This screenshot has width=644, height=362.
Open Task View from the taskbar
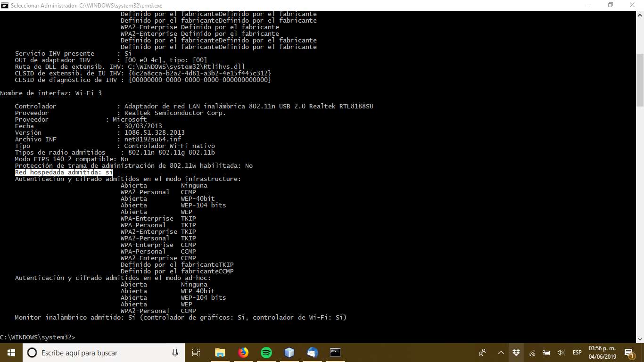pos(196,353)
